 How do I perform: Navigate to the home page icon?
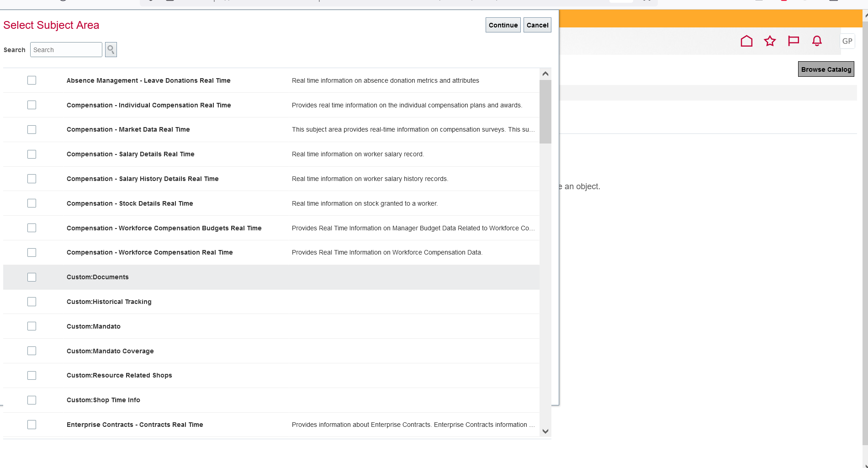747,41
